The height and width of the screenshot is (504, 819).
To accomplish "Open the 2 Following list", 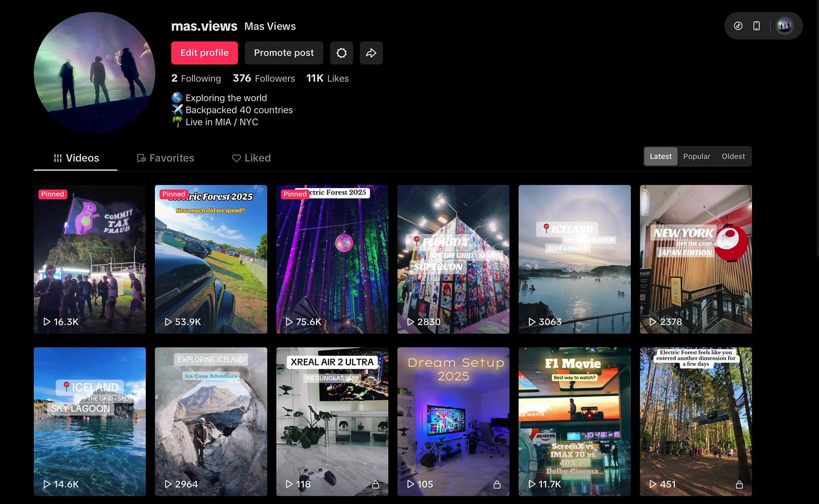I will click(x=196, y=78).
